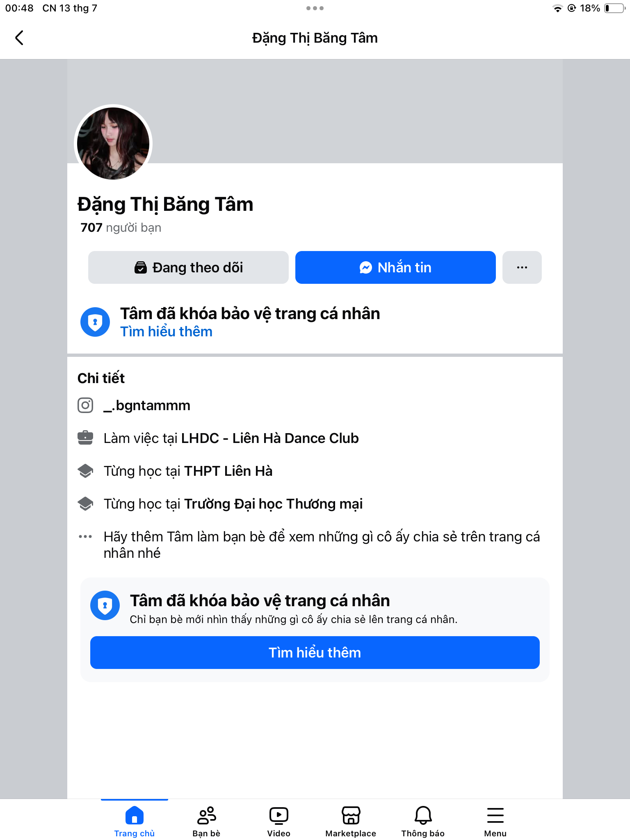Open the three-dot profile options button
The width and height of the screenshot is (630, 840).
(522, 267)
